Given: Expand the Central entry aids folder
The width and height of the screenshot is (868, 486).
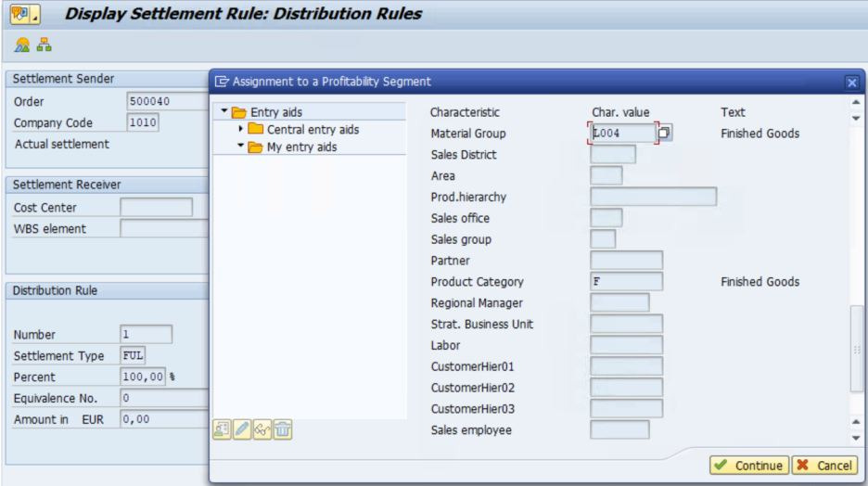Looking at the screenshot, I should pyautogui.click(x=240, y=128).
